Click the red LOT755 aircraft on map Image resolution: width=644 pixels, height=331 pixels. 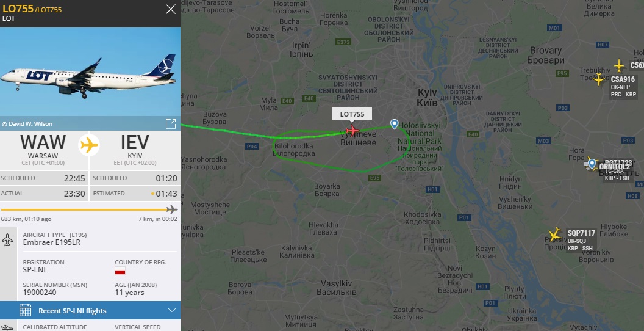(x=352, y=131)
